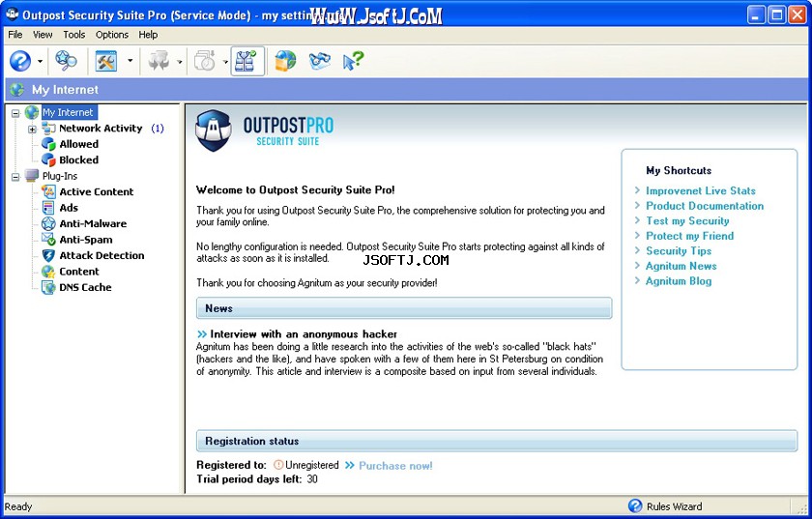Viewport: 812px width, 519px height.
Task: Open the Product Documentation shortcut
Action: click(705, 206)
